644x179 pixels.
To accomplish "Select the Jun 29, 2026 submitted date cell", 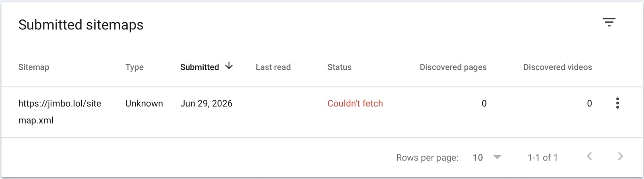I will pyautogui.click(x=206, y=104).
